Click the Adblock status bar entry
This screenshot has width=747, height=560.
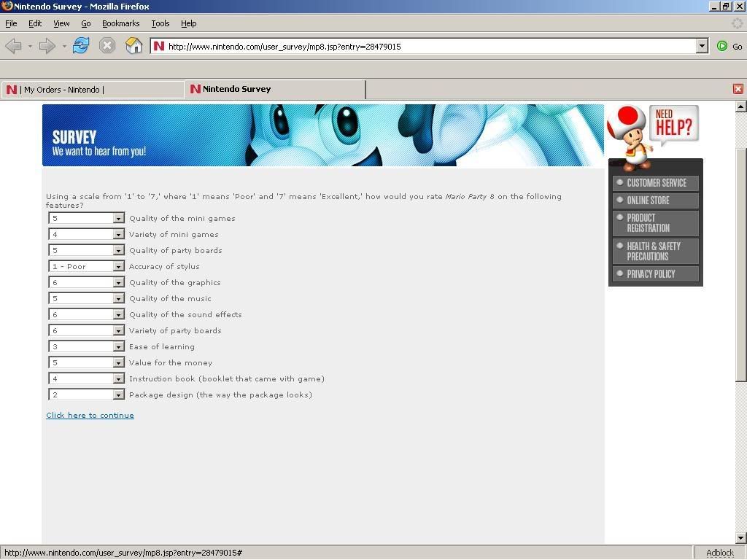[x=720, y=553]
